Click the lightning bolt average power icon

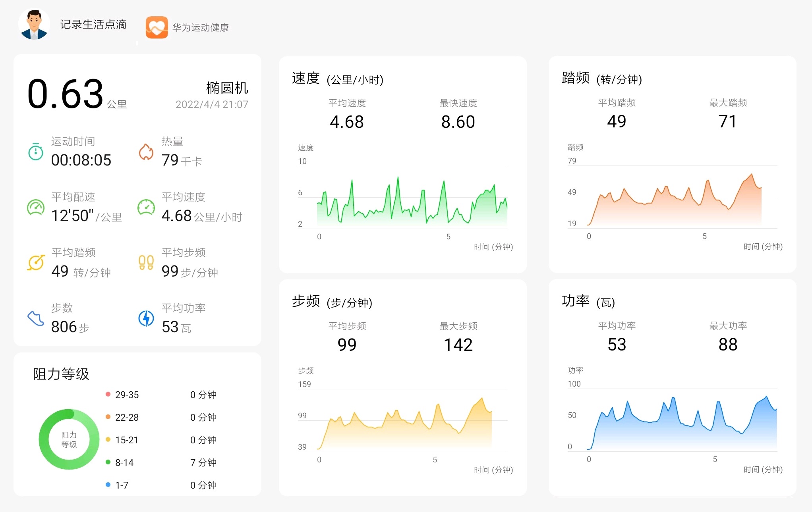pyautogui.click(x=146, y=318)
